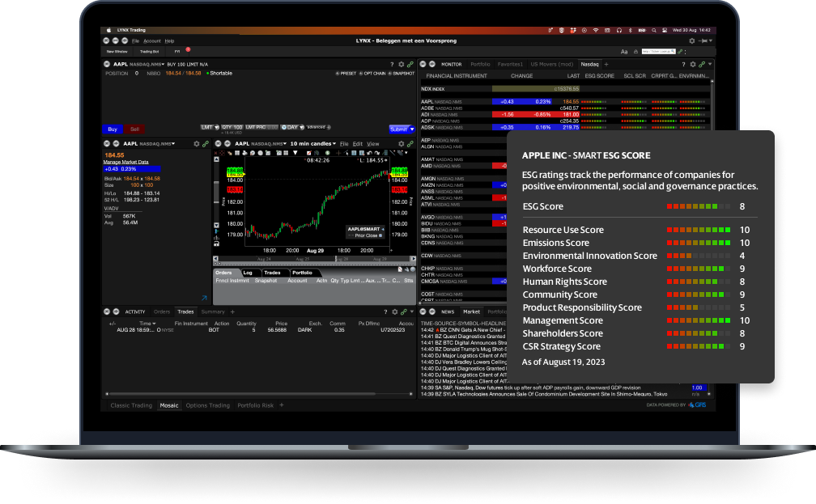The image size is (816, 504).
Task: Open the Account menu
Action: [152, 41]
